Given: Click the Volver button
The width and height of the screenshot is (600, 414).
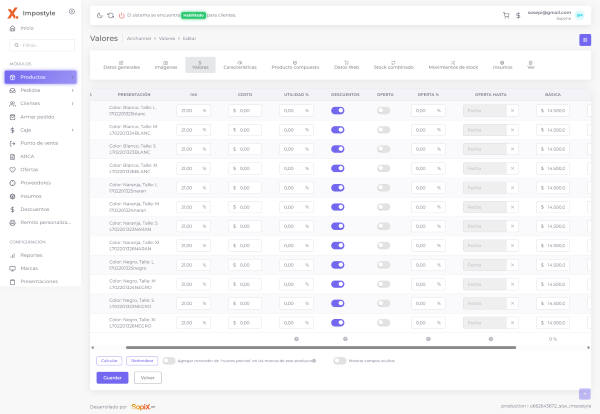Looking at the screenshot, I should tap(147, 378).
